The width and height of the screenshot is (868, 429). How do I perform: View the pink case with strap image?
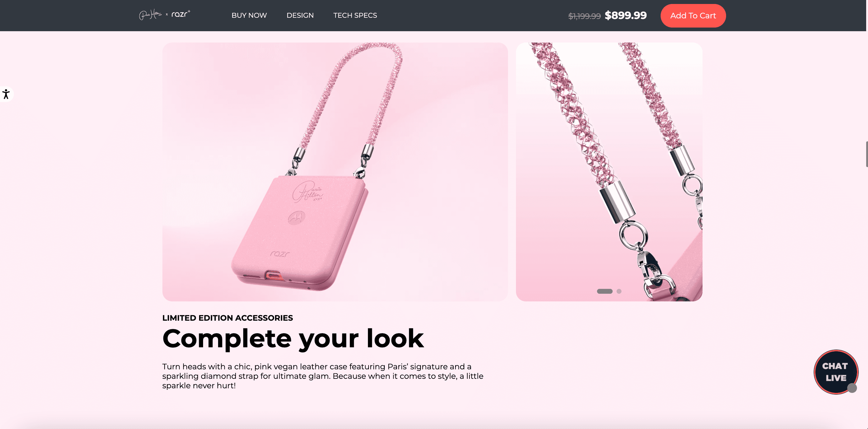coord(335,172)
